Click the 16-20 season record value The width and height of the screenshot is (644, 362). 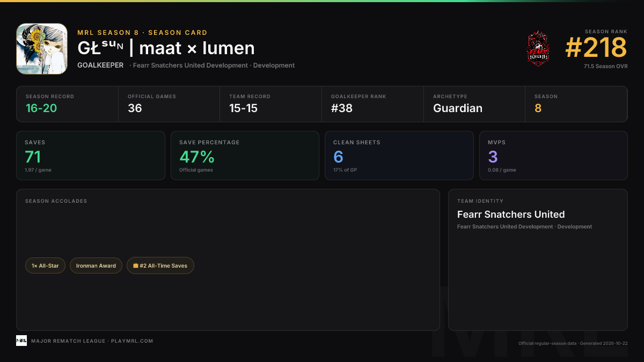point(41,108)
